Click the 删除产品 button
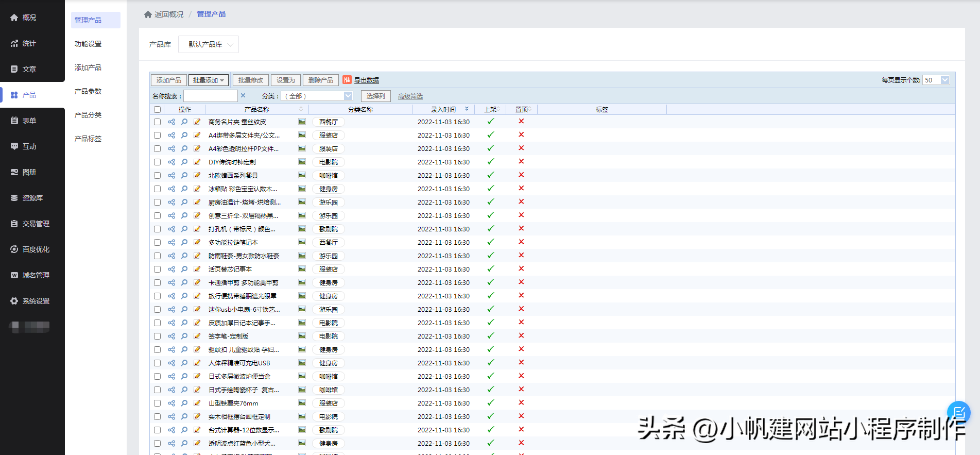980x455 pixels. (320, 80)
